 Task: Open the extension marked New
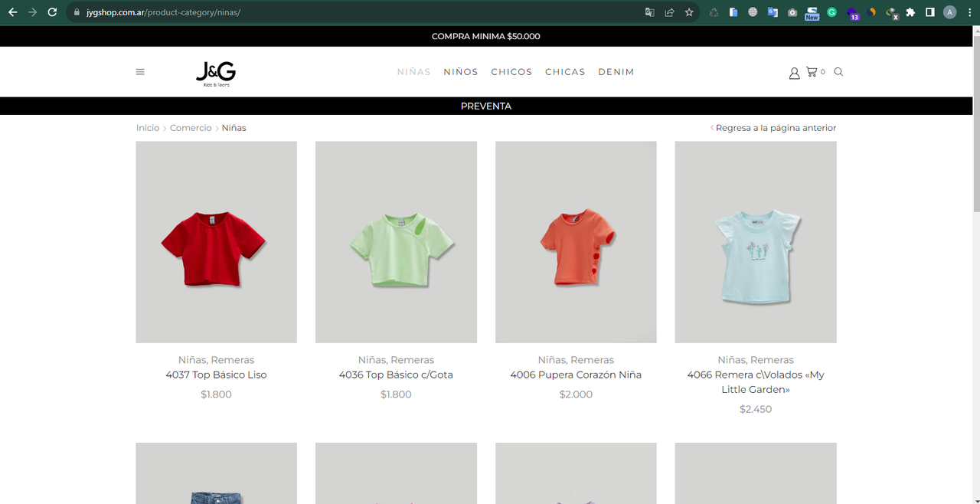tap(812, 12)
